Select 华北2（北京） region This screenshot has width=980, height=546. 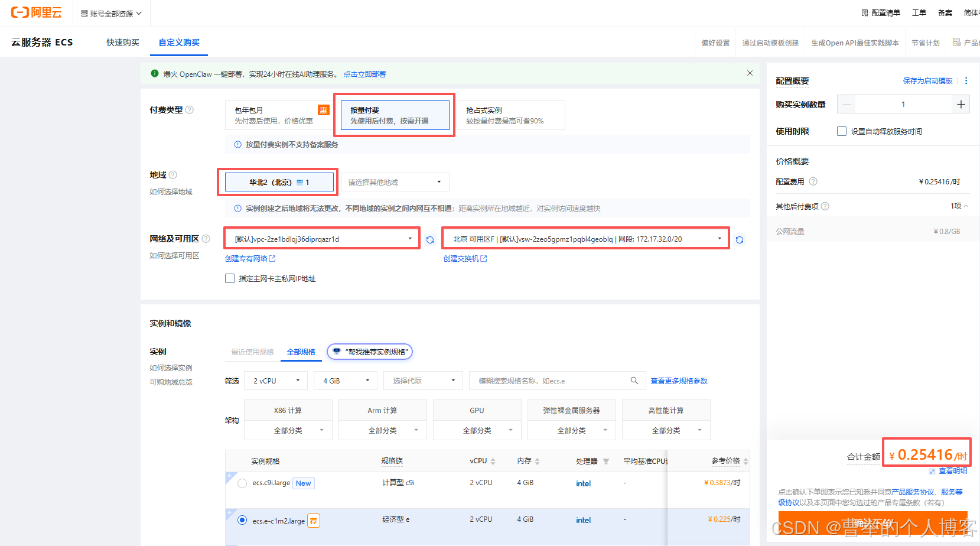pyautogui.click(x=279, y=182)
